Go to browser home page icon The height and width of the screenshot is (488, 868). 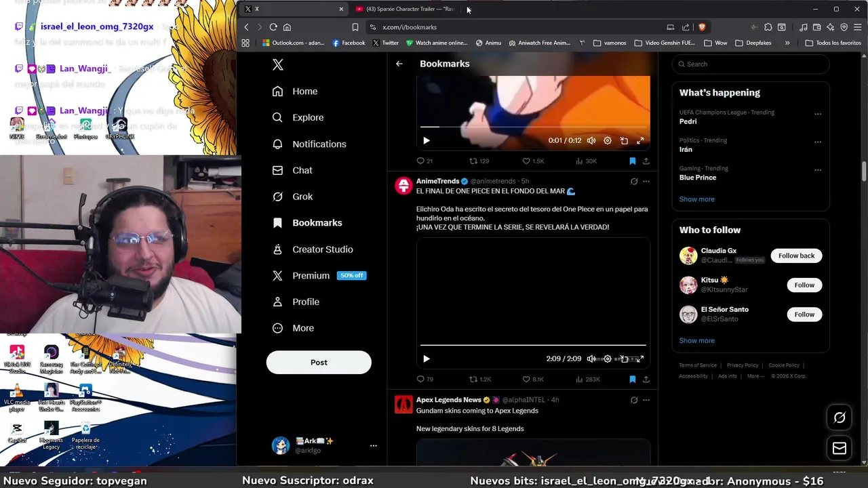[x=287, y=27]
